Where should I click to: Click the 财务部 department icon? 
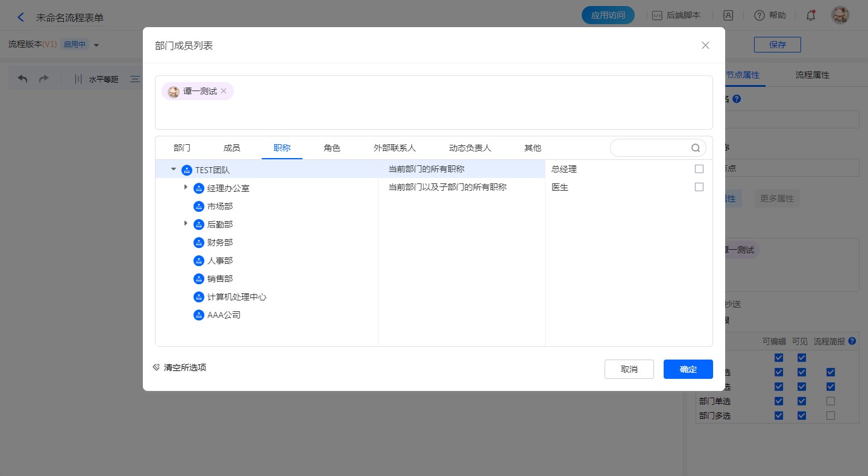coord(199,243)
